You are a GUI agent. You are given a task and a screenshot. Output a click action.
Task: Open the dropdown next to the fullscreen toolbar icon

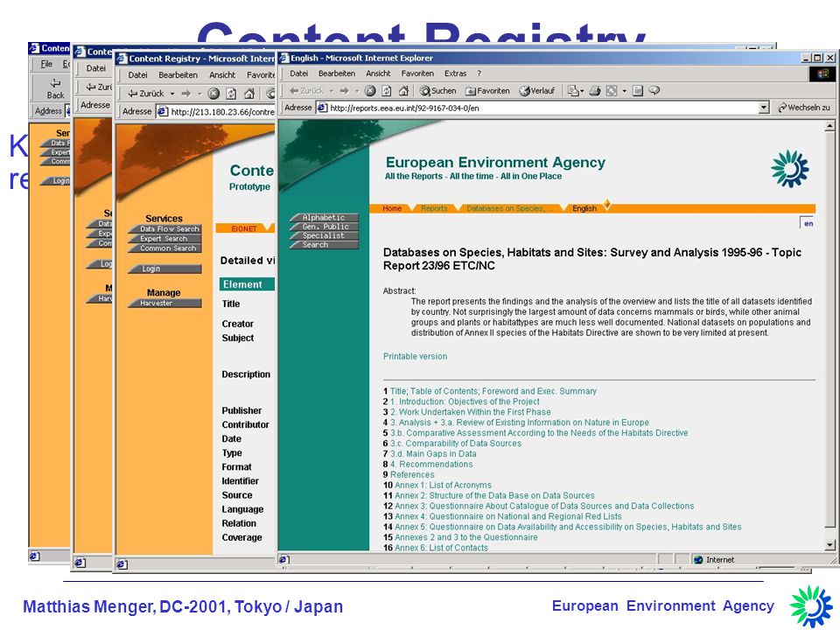[x=624, y=91]
